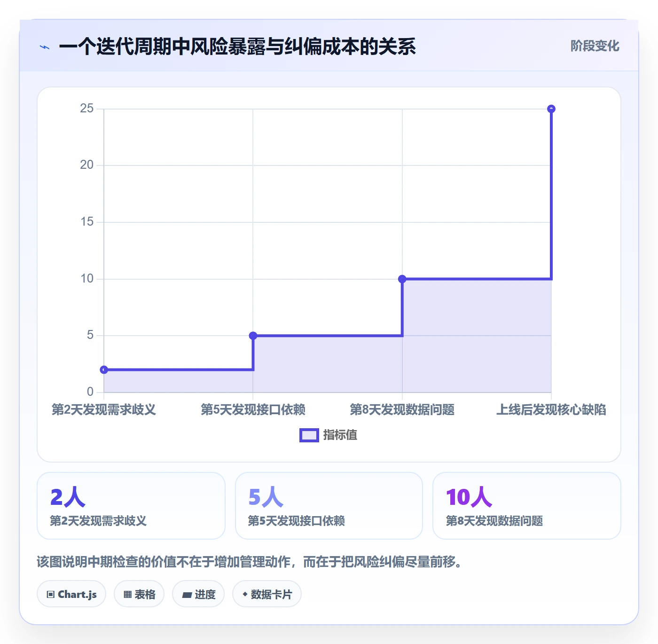658x644 pixels.
Task: Click the lightning bolt icon beside the title
Action: click(x=45, y=47)
